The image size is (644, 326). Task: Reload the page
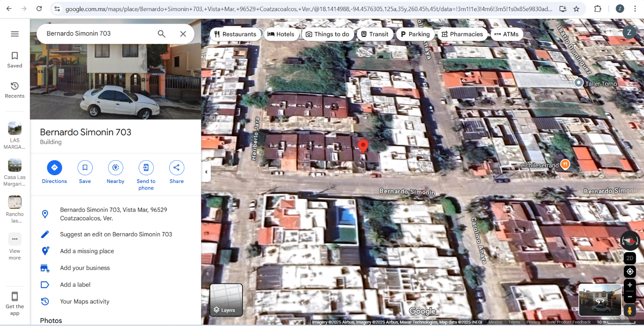pos(39,9)
